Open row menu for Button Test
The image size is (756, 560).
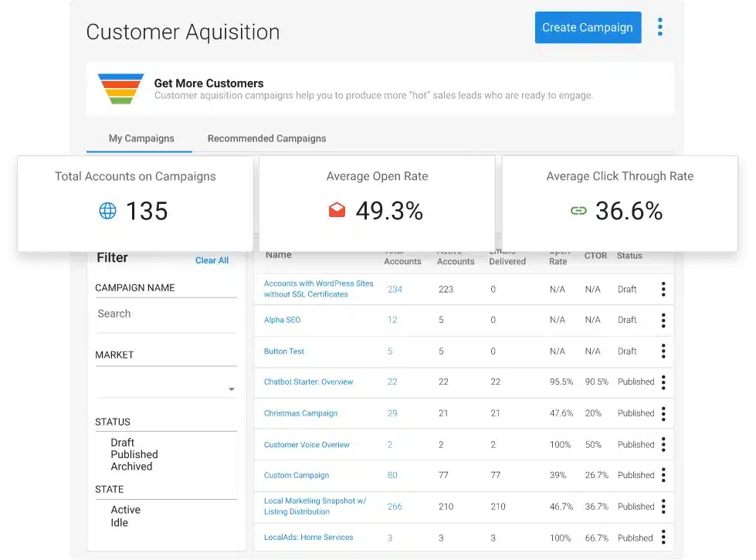click(663, 351)
